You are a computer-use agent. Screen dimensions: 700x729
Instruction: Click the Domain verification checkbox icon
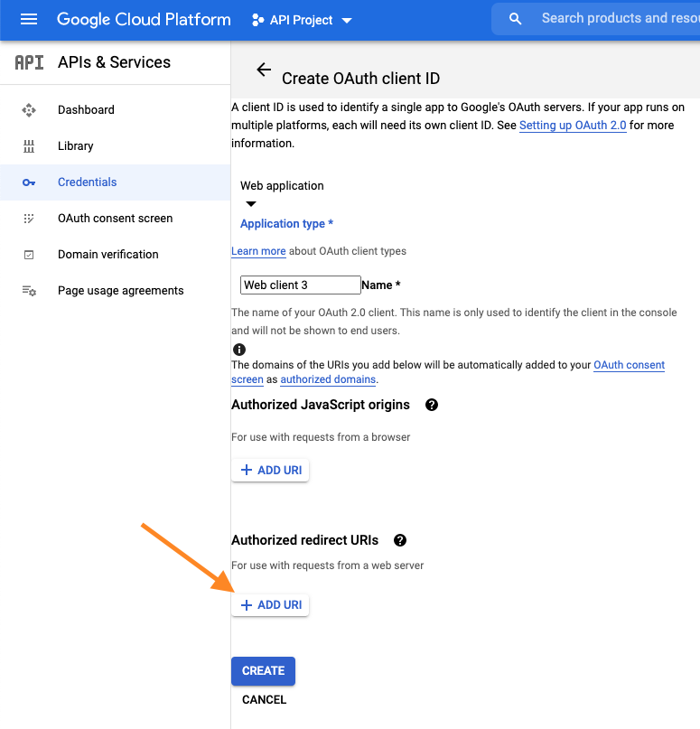tap(29, 255)
